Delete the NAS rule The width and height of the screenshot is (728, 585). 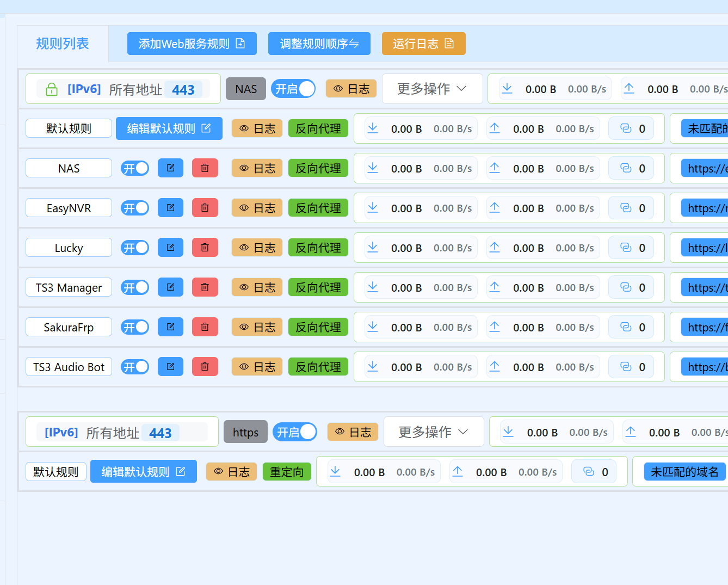point(205,168)
